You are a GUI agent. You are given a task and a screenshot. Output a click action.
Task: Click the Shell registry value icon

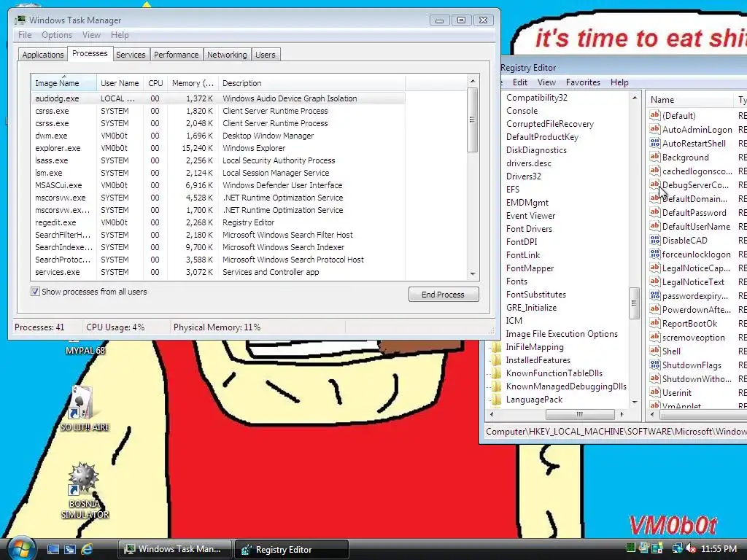point(655,351)
